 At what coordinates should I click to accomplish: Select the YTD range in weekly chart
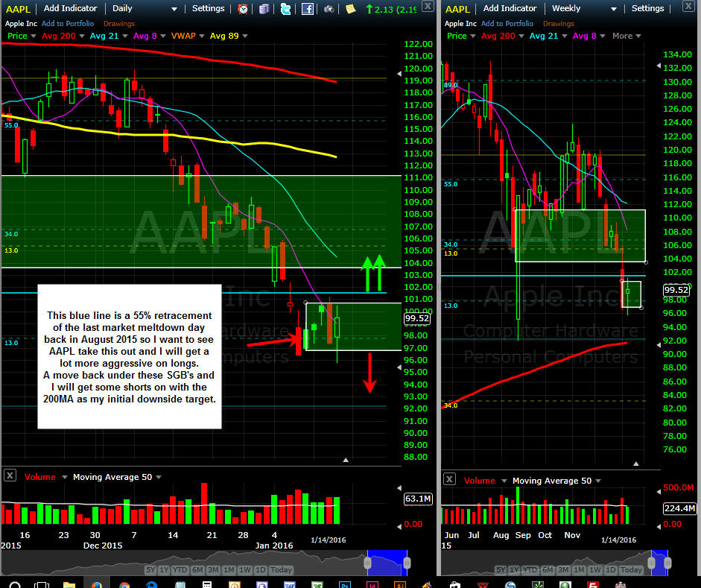coord(530,569)
